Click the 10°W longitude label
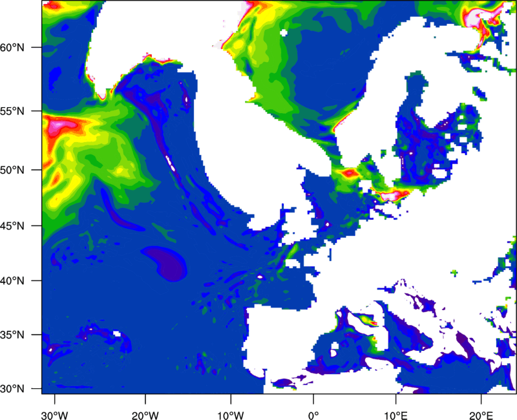 (231, 415)
